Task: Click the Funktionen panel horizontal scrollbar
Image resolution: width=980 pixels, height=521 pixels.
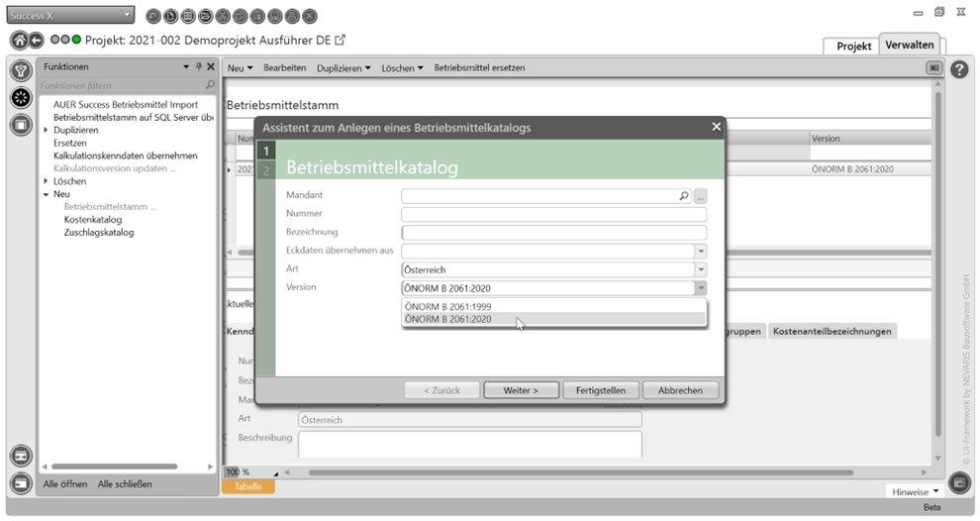Action: click(115, 467)
